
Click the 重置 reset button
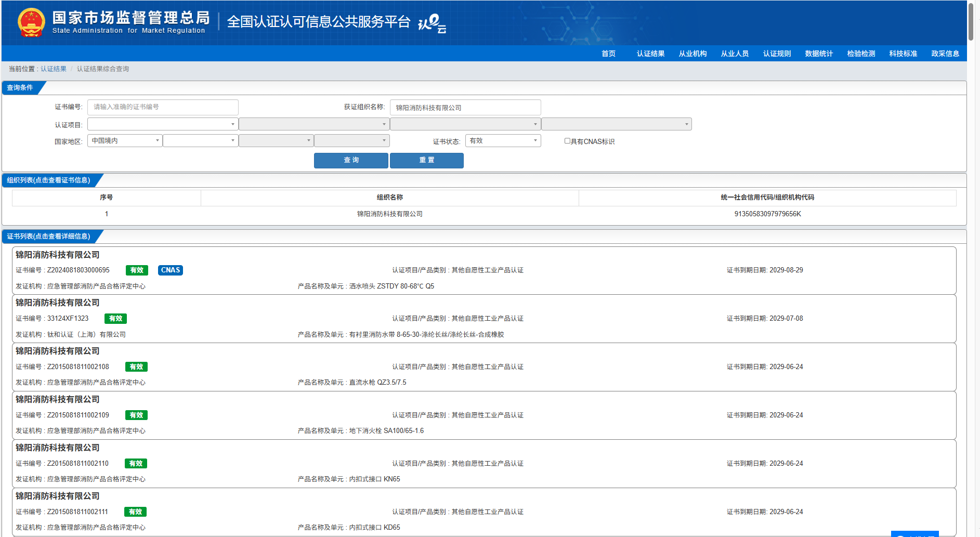tap(427, 160)
